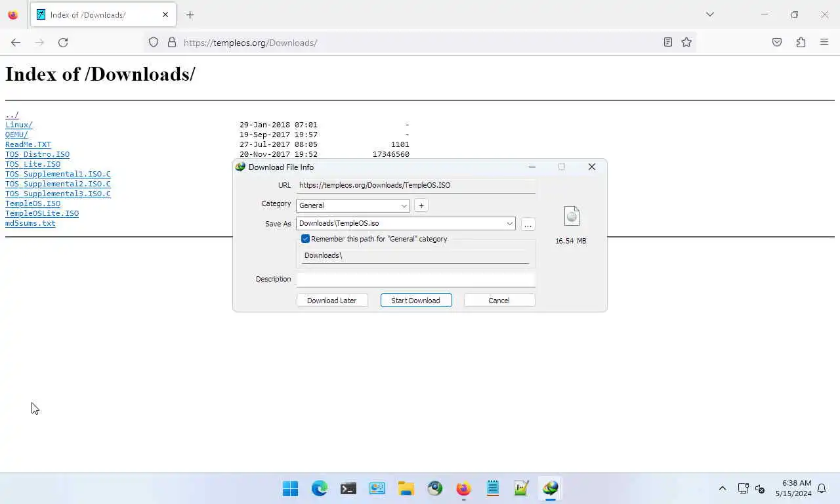This screenshot has width=840, height=504.
Task: Show hidden system tray icons chevron
Action: [x=723, y=488]
